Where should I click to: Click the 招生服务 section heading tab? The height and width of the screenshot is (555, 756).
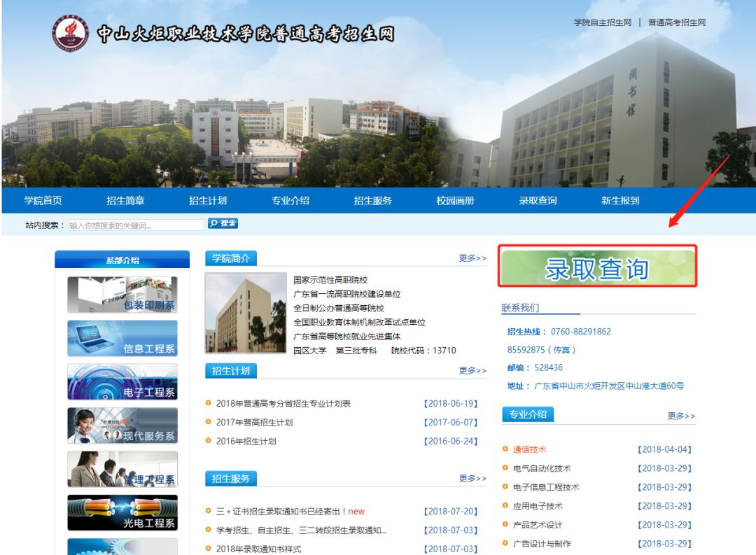pyautogui.click(x=231, y=479)
